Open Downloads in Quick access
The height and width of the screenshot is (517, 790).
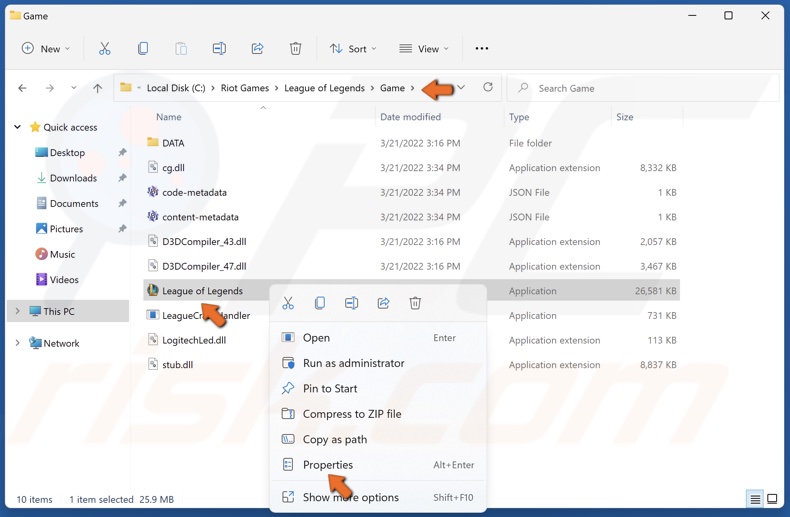point(73,178)
